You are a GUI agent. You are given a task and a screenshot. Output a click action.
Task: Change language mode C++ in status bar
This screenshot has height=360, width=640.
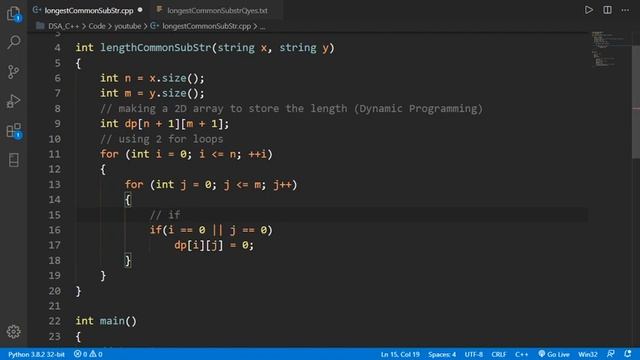(x=521, y=354)
